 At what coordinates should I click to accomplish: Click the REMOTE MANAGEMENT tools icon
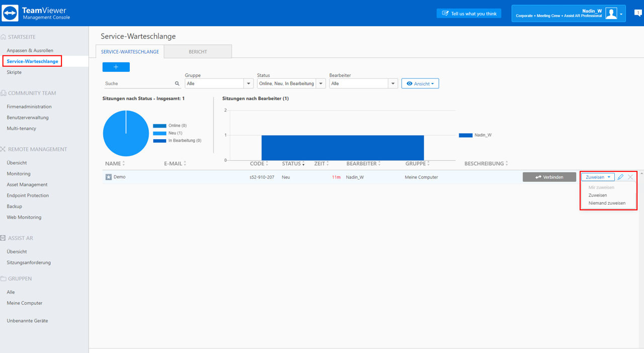coord(4,149)
